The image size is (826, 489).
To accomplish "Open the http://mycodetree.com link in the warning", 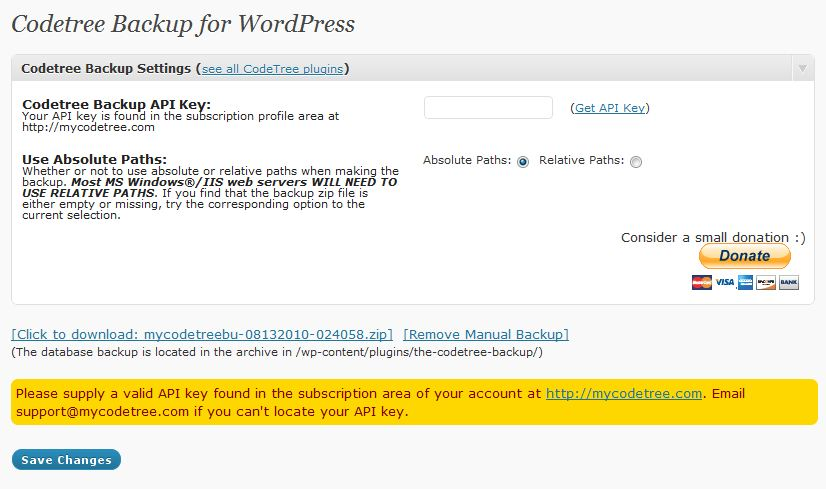I will tap(624, 394).
